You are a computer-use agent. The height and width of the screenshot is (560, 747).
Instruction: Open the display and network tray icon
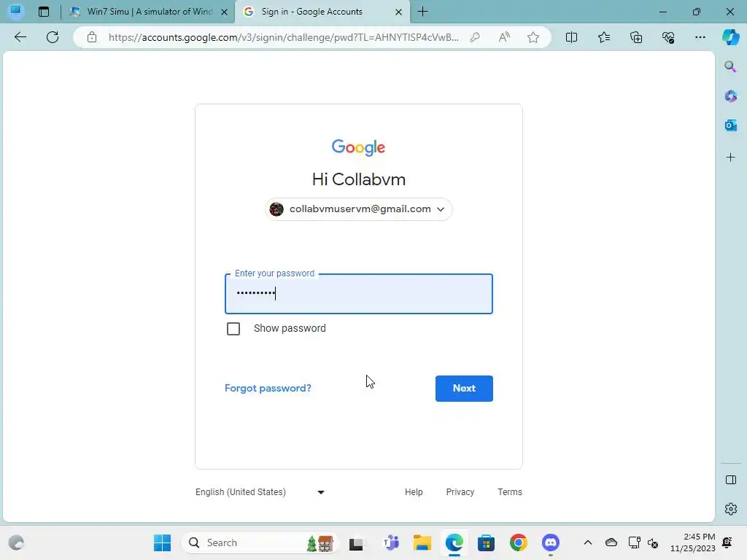click(634, 542)
